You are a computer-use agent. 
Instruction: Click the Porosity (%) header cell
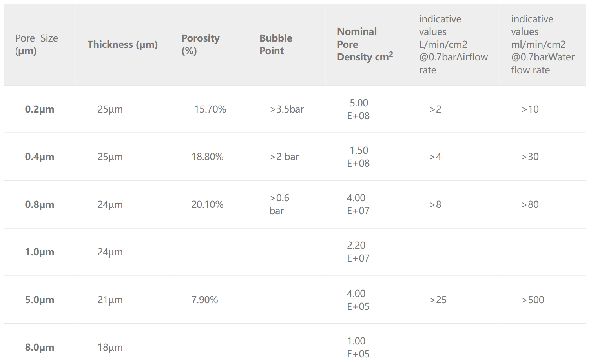pyautogui.click(x=201, y=44)
